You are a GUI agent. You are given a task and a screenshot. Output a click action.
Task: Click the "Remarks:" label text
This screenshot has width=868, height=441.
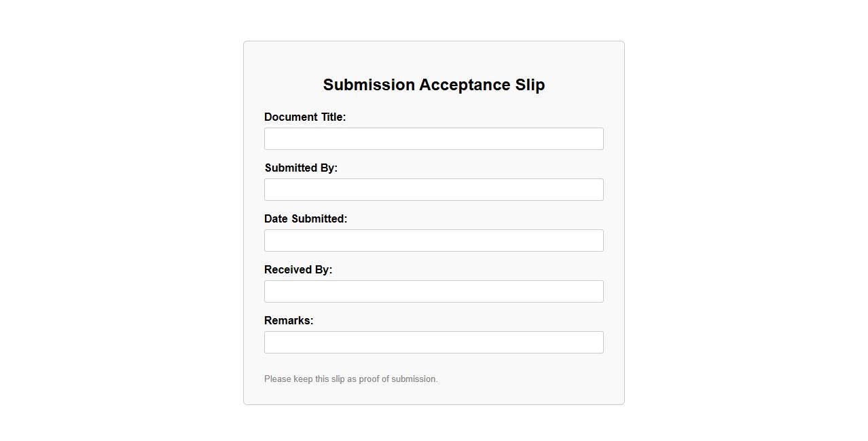[289, 321]
